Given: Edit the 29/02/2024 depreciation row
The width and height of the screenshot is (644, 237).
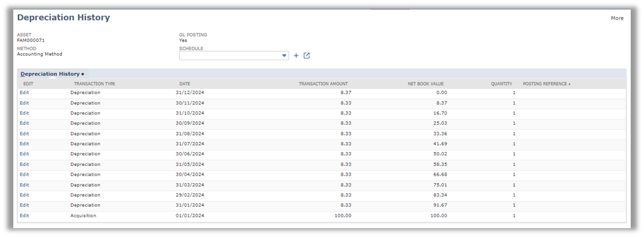Looking at the screenshot, I should [24, 195].
